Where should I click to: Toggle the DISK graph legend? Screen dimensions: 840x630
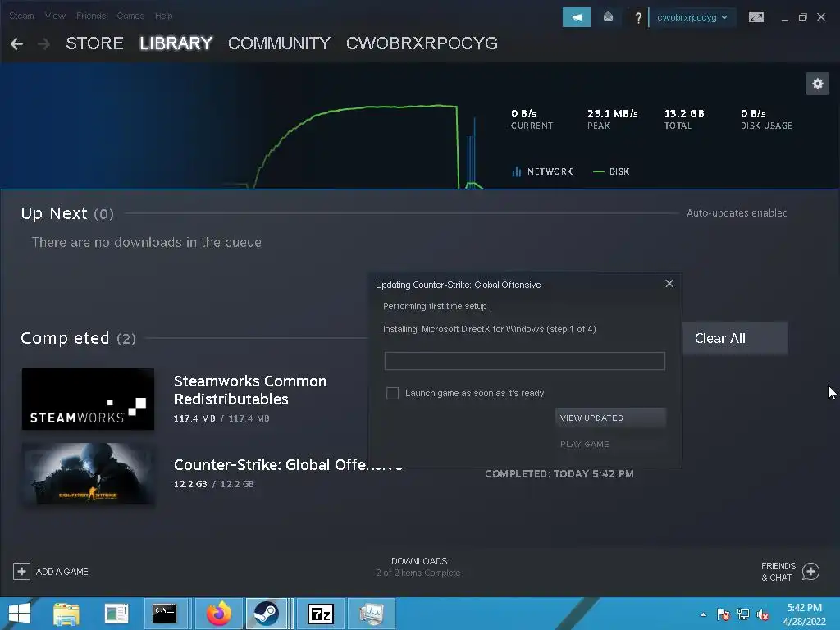click(611, 171)
